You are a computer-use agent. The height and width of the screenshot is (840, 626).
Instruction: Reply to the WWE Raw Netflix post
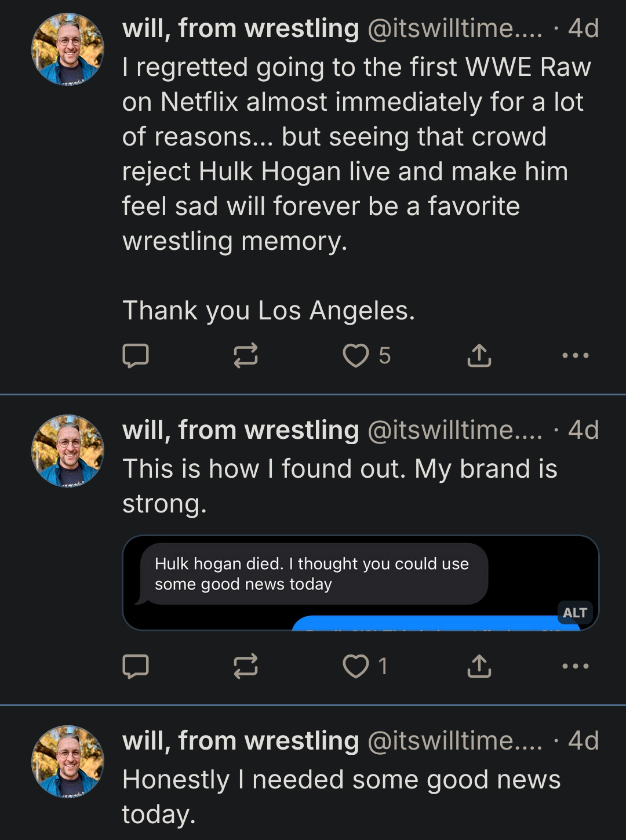136,355
